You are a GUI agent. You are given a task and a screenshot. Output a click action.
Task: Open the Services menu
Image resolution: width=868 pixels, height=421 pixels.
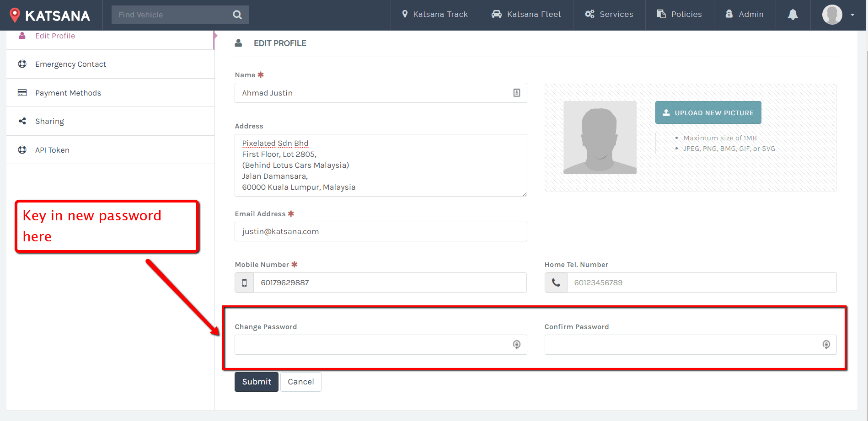609,15
